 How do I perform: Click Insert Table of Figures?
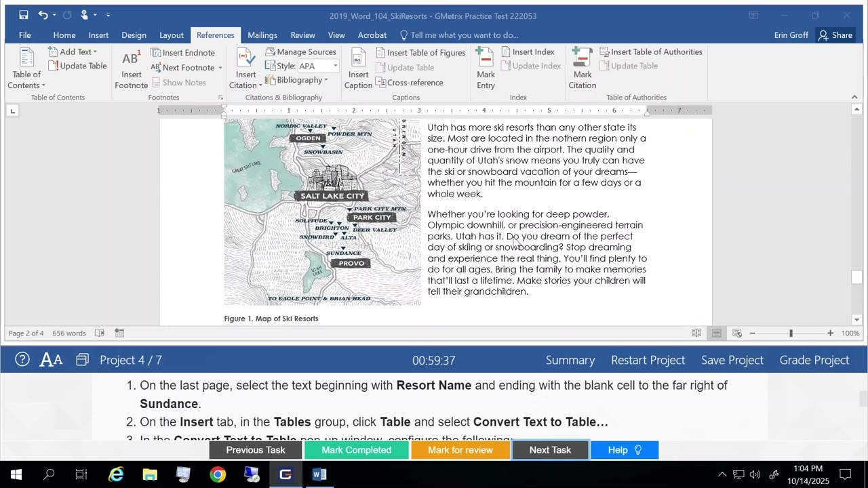click(x=420, y=53)
